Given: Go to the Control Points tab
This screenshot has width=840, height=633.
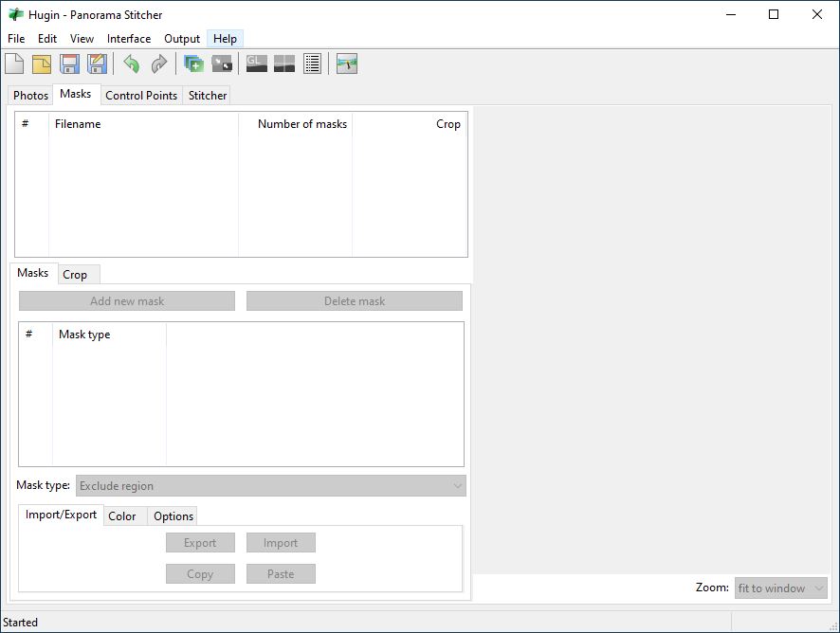Looking at the screenshot, I should [141, 96].
